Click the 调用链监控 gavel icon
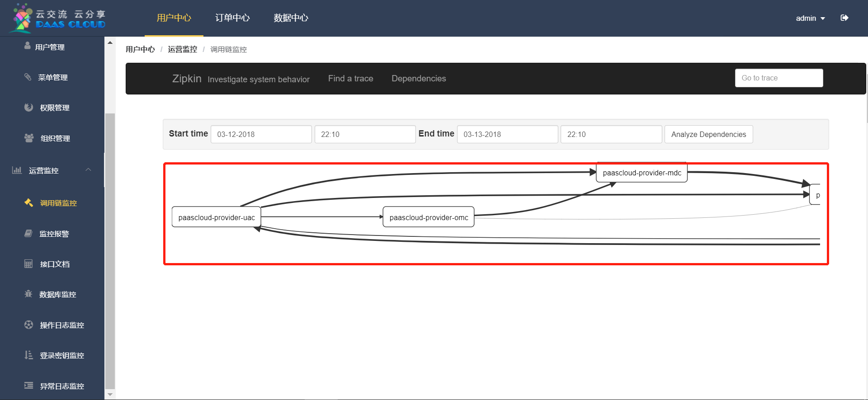Viewport: 868px width, 400px height. pyautogui.click(x=28, y=202)
